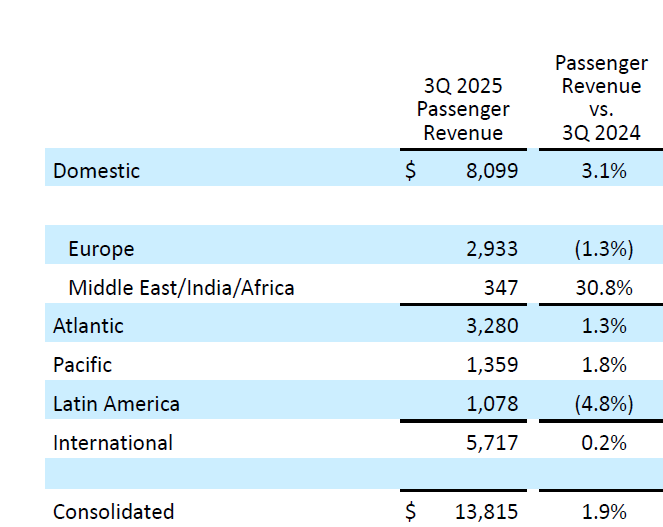Click the Europe (1.3%) change cell
This screenshot has height=527, width=663.
coord(604,249)
